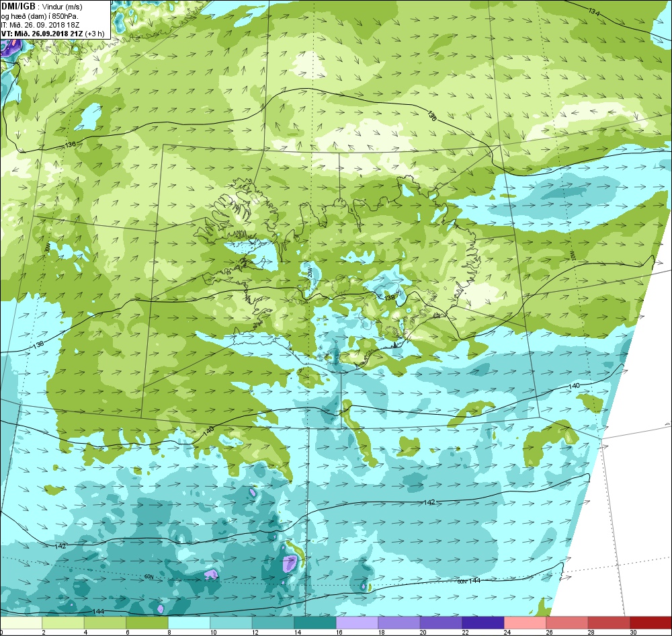Click the legend tick value '12'
This screenshot has width=672, height=636.
(255, 632)
